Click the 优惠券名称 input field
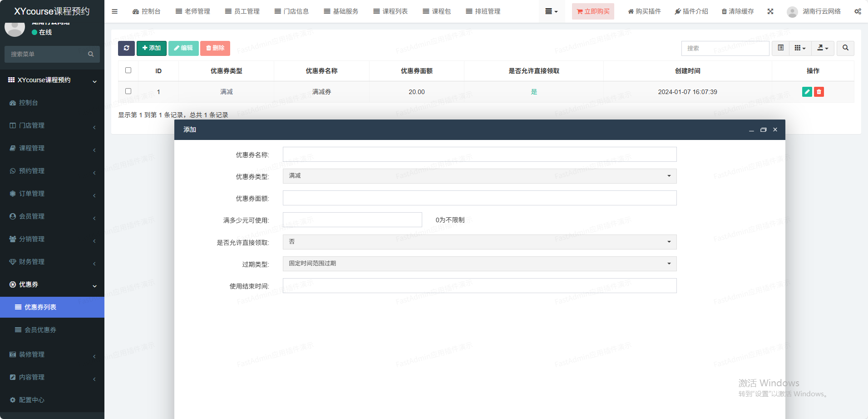 479,155
